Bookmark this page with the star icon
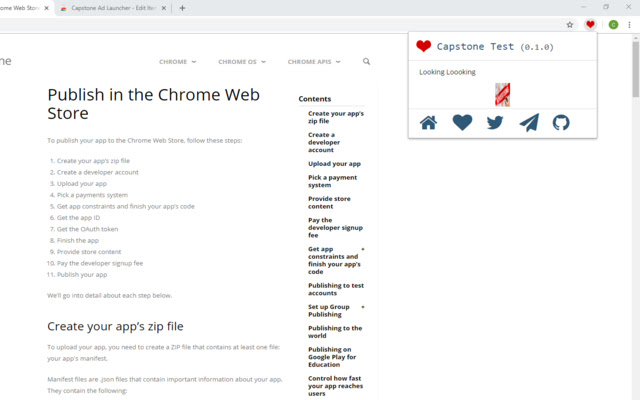Screen dimensions: 640x400 [x=570, y=25]
